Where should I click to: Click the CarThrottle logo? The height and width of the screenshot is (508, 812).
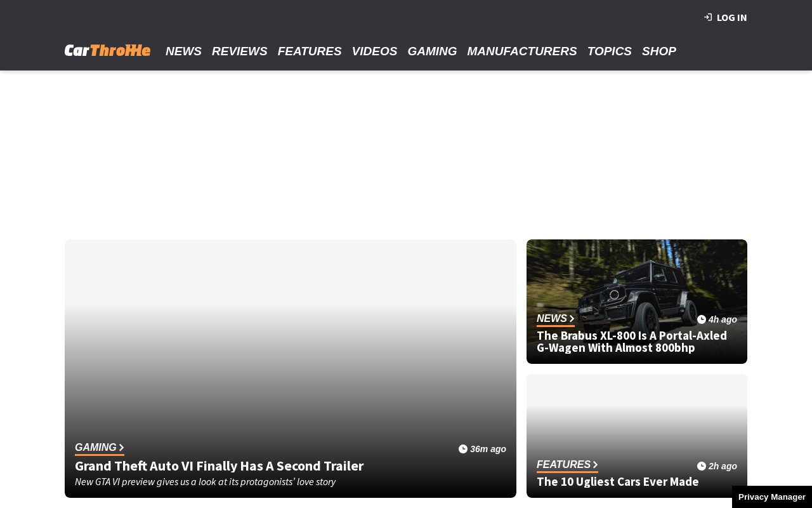(107, 50)
